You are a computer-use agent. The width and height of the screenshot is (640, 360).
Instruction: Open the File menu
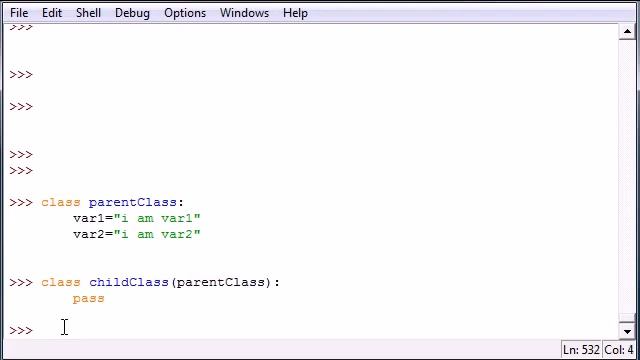tap(19, 13)
